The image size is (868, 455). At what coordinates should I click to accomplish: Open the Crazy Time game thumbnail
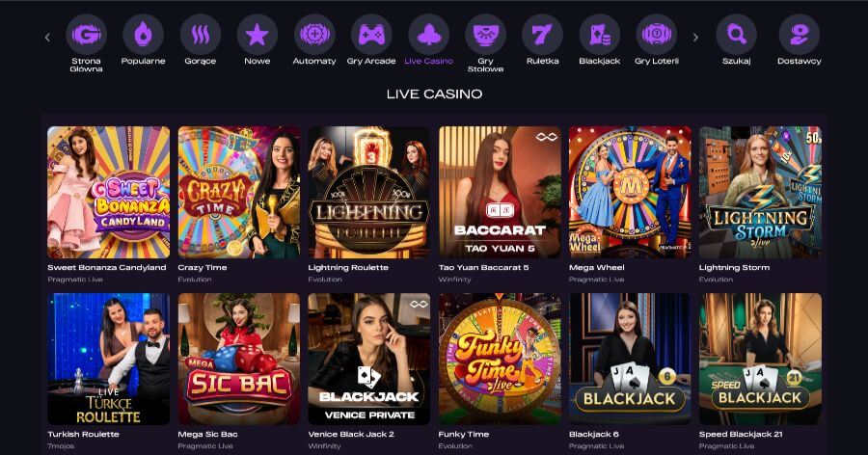(238, 192)
